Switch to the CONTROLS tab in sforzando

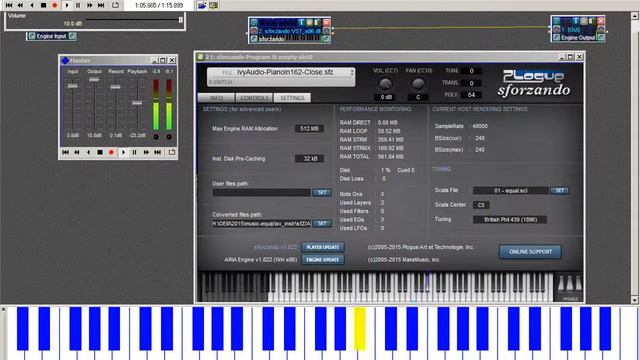click(x=254, y=98)
